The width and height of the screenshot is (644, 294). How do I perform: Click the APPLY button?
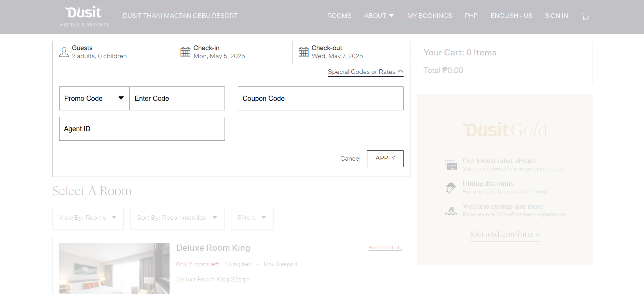click(x=385, y=158)
